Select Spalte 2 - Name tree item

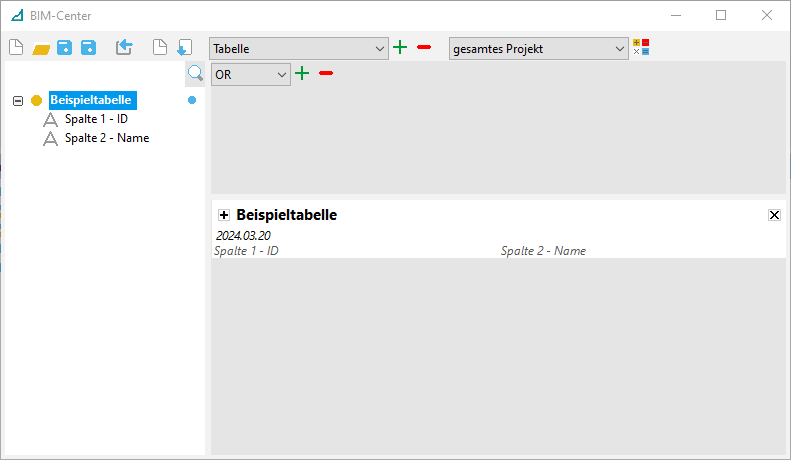[106, 138]
